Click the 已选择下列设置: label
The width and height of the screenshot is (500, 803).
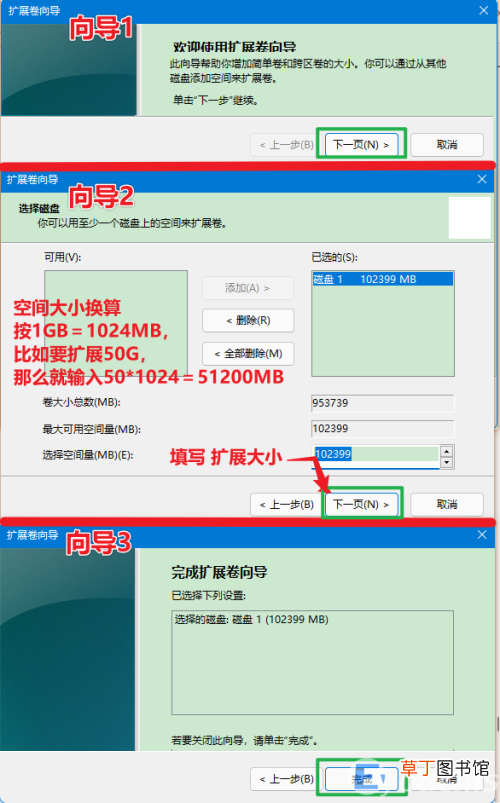click(x=209, y=596)
